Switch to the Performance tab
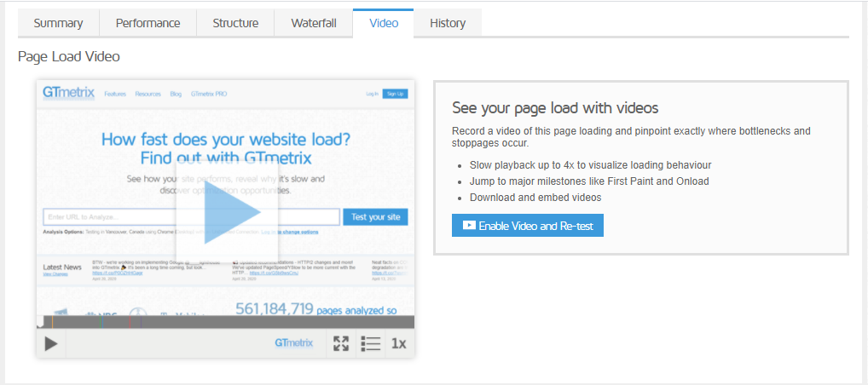868x385 pixels. (148, 23)
